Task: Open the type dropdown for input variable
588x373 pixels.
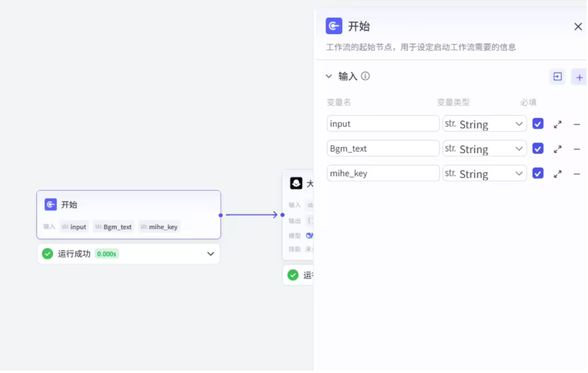Action: [484, 124]
